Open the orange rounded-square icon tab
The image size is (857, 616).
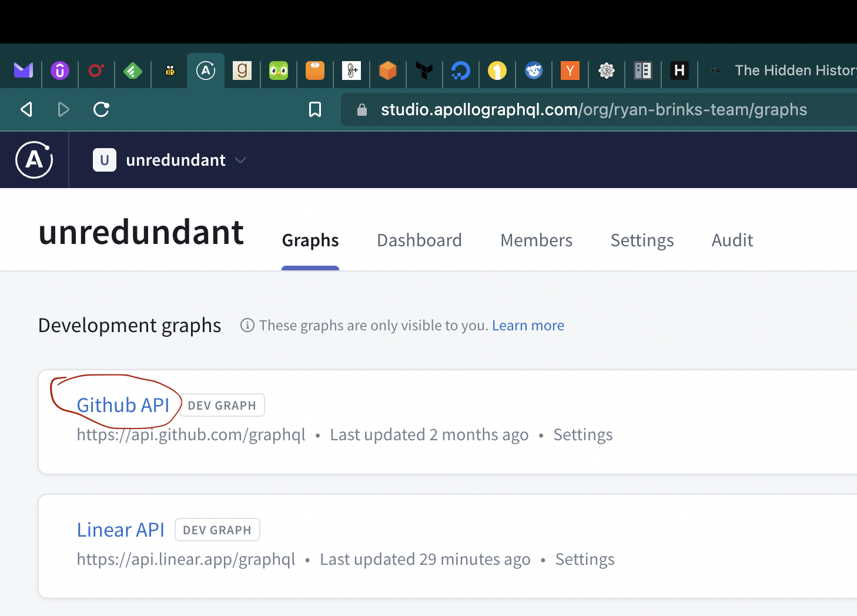click(315, 71)
